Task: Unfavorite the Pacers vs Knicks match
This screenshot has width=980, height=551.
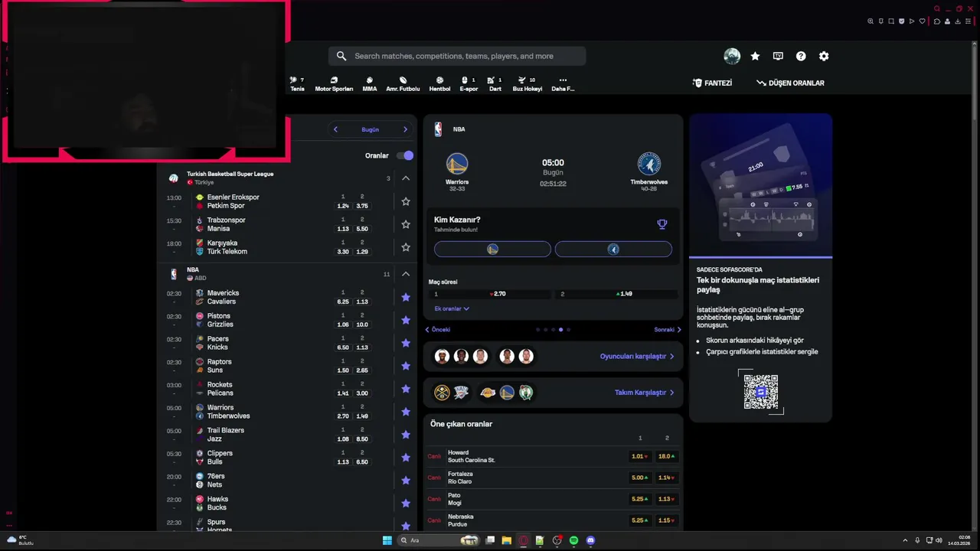Action: point(406,343)
